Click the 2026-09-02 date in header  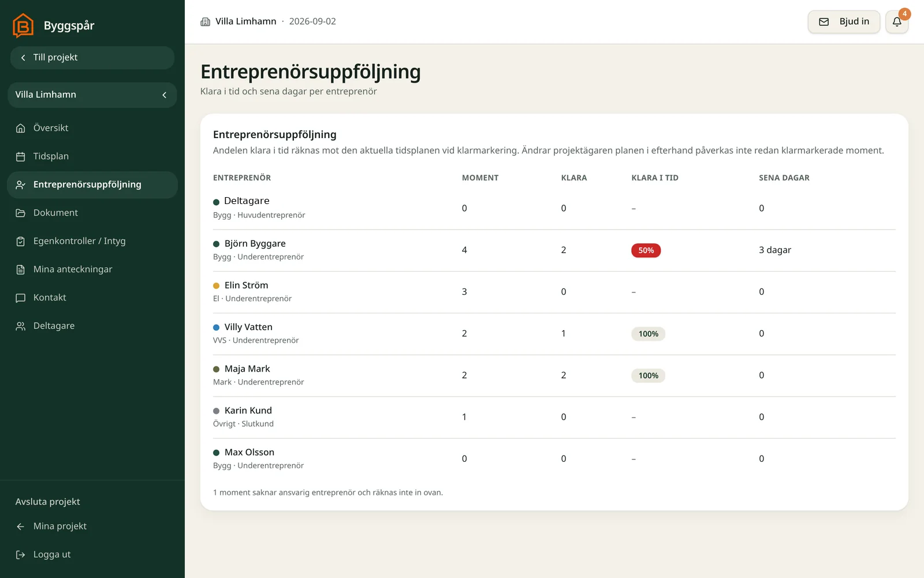pyautogui.click(x=312, y=21)
